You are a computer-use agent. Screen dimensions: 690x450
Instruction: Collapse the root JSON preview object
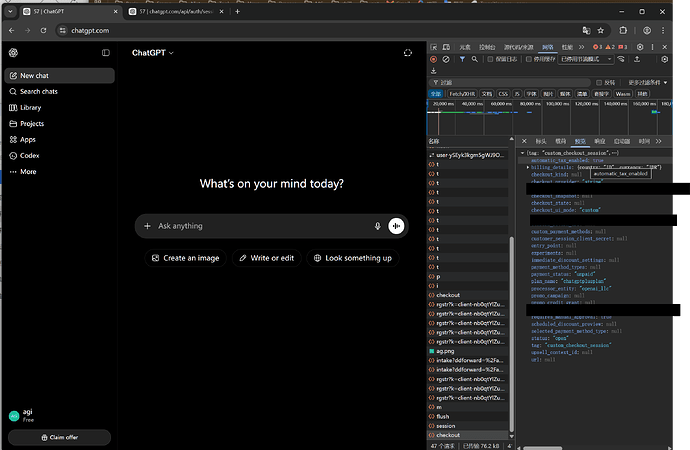tap(522, 153)
